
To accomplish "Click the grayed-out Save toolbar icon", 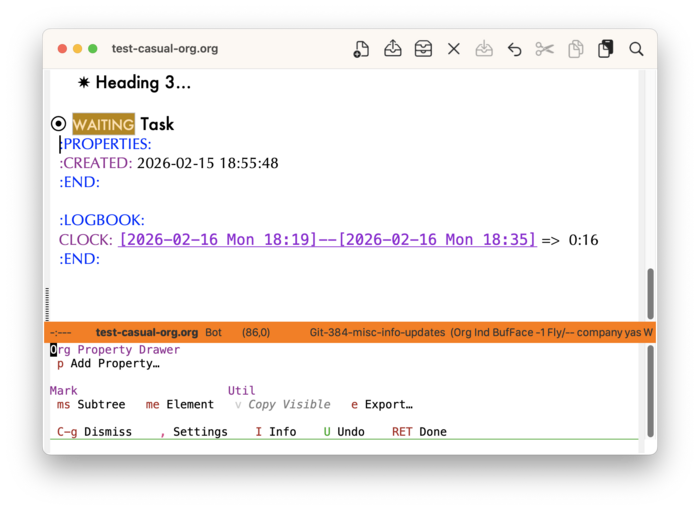I will 484,49.
